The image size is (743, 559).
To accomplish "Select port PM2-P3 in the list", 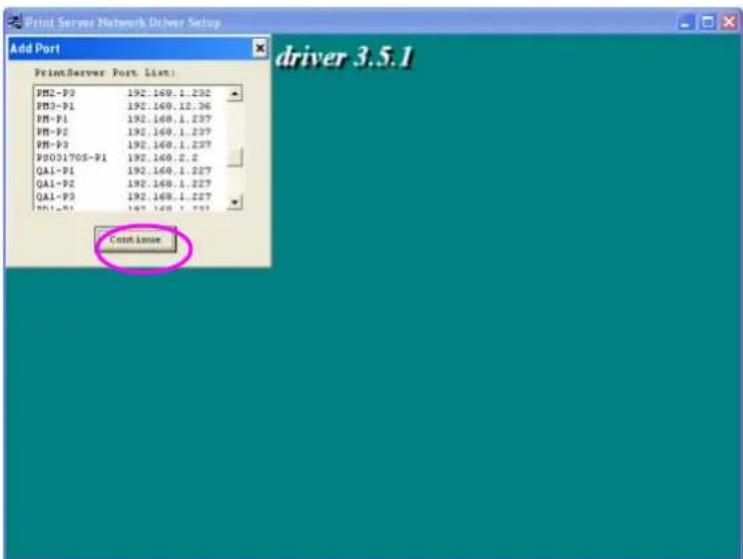I will click(x=130, y=93).
